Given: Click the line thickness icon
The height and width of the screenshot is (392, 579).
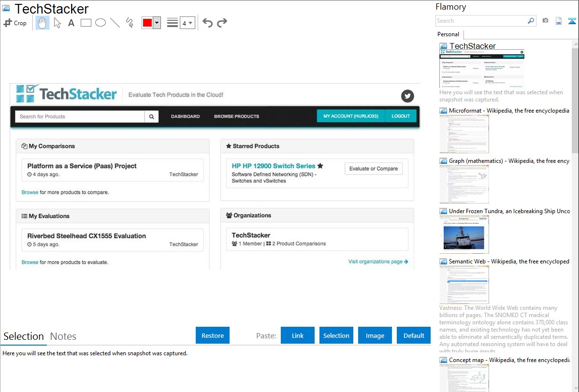Looking at the screenshot, I should click(x=172, y=23).
